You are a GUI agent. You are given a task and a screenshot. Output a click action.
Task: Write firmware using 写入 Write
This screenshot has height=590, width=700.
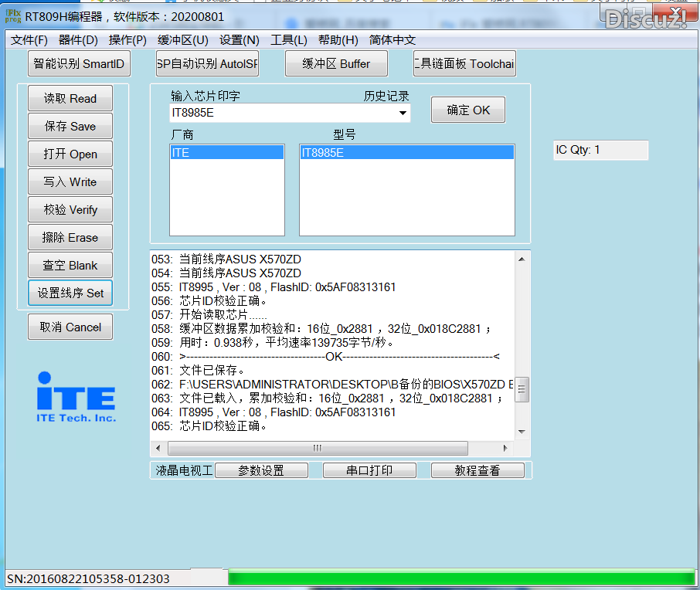[x=70, y=181]
